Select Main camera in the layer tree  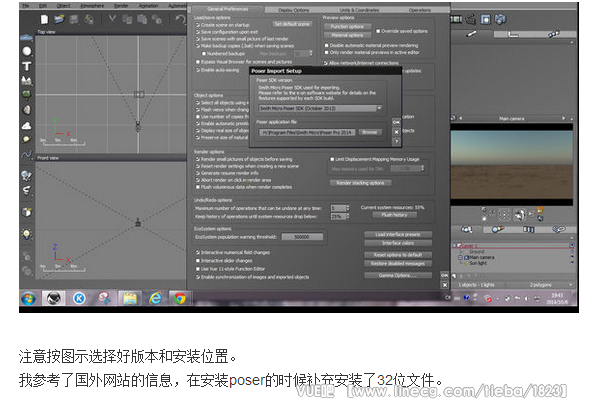[x=481, y=257]
